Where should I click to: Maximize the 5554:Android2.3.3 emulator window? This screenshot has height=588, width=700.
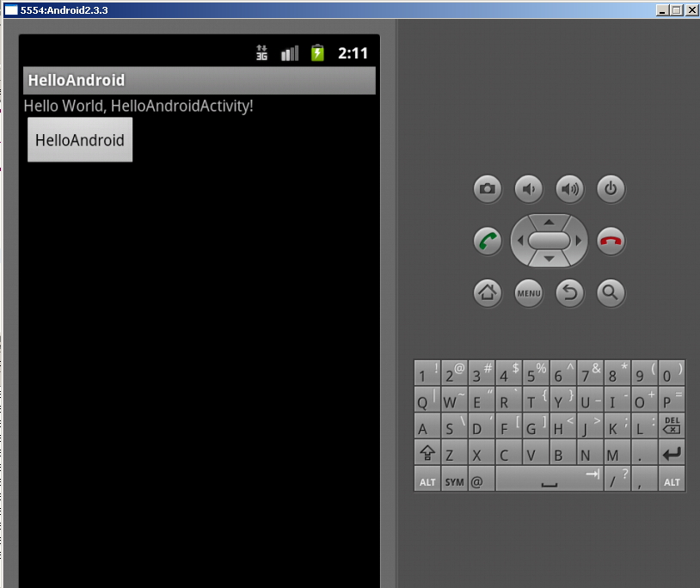677,9
